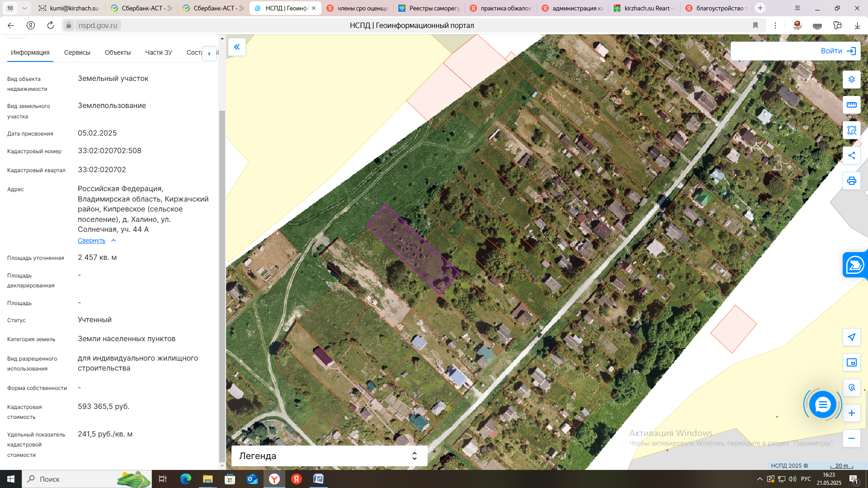Collapse the address with Свернуть
Viewport: 868px width, 488px height.
pyautogui.click(x=92, y=240)
